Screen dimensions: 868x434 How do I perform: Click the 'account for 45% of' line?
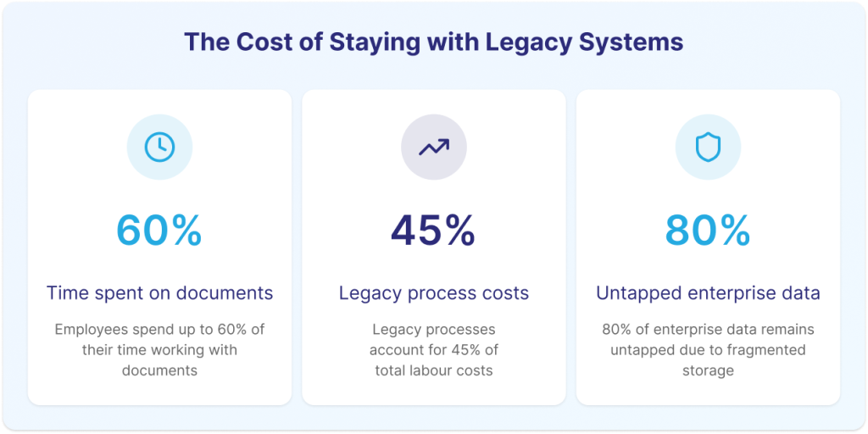434,349
